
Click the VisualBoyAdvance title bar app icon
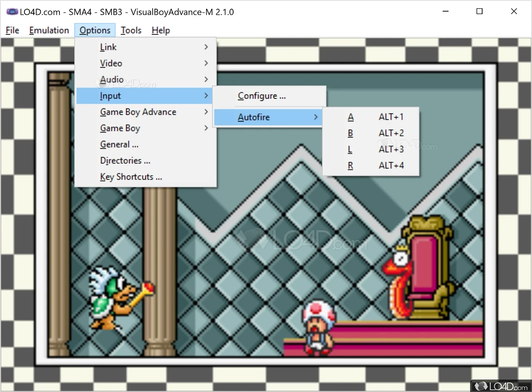tap(12, 12)
